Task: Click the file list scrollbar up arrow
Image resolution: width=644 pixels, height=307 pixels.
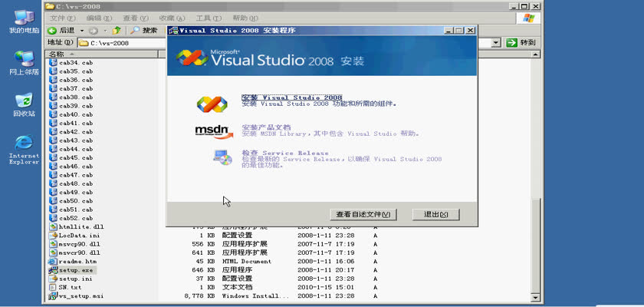Action: tap(535, 54)
